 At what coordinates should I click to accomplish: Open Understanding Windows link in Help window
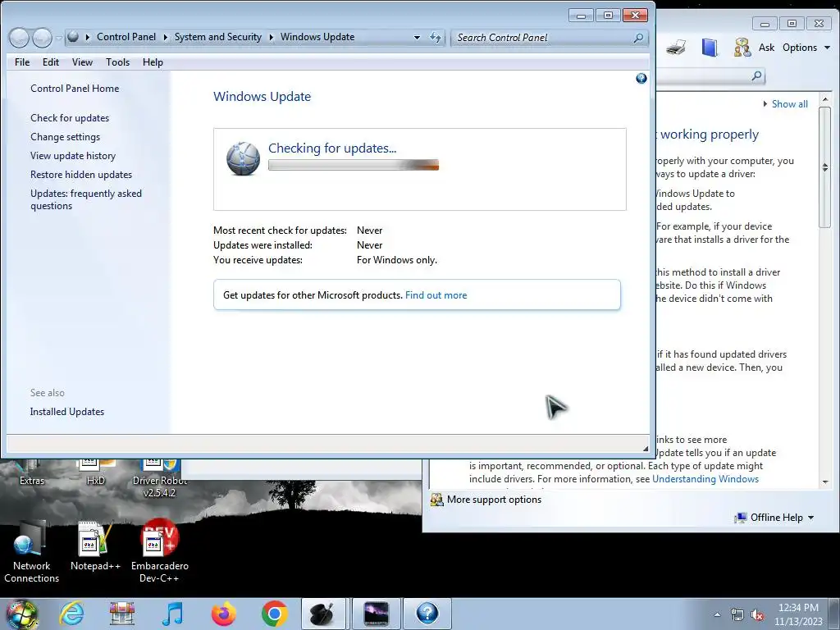click(705, 479)
